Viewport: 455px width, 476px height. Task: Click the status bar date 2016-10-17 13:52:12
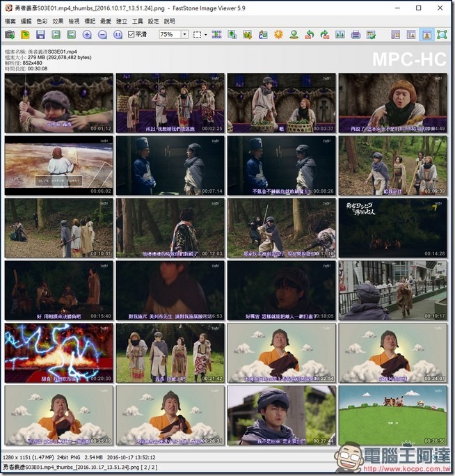click(131, 457)
